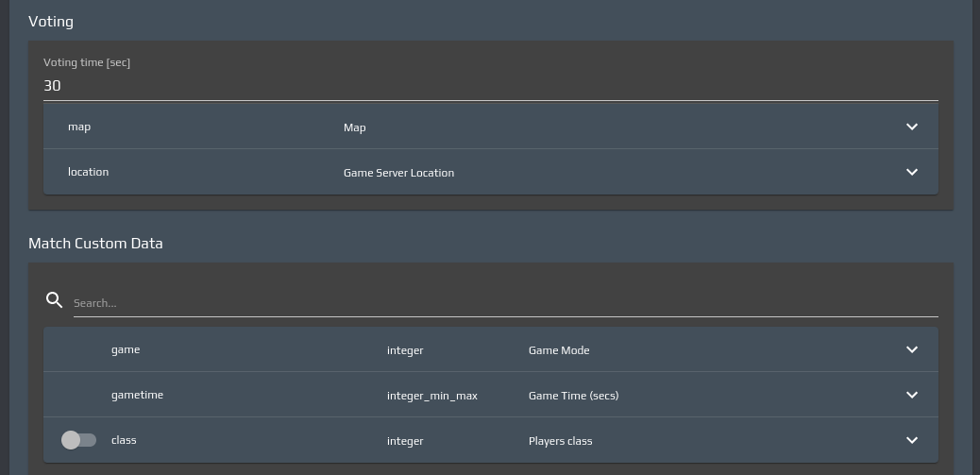This screenshot has width=980, height=475.
Task: Select the map row name
Action: 79,127
